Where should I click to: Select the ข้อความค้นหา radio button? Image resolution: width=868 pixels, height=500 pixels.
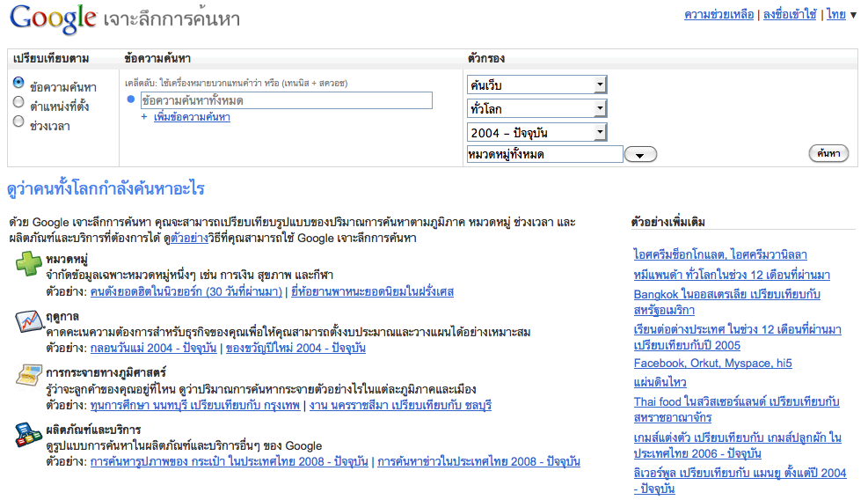pos(18,83)
